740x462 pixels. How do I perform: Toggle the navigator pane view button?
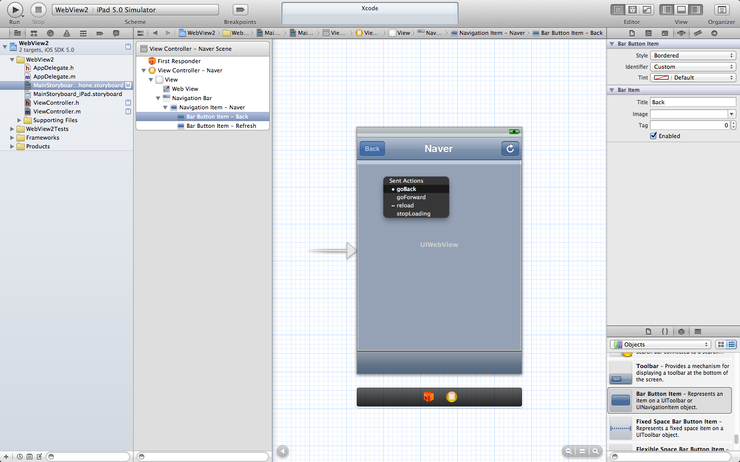[666, 9]
